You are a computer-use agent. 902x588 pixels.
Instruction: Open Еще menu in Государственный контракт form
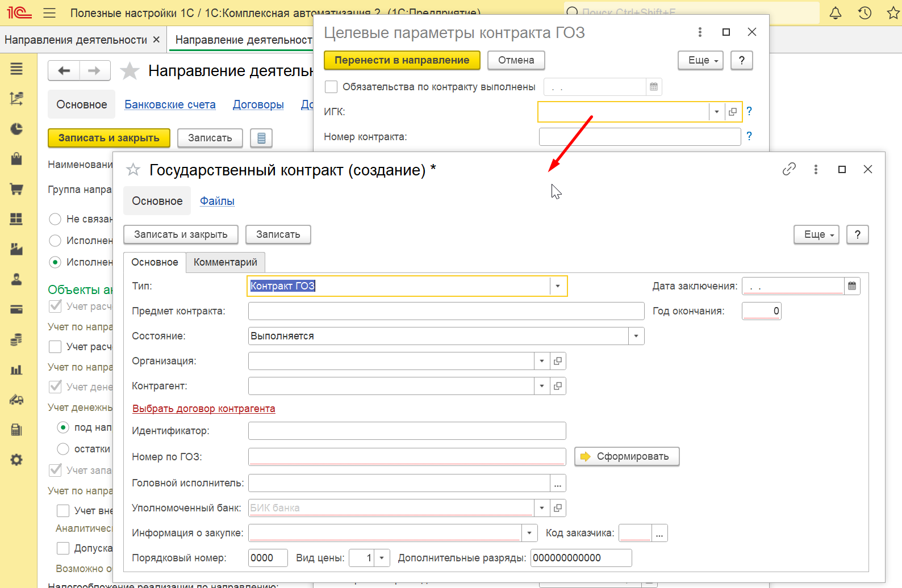[x=816, y=234]
